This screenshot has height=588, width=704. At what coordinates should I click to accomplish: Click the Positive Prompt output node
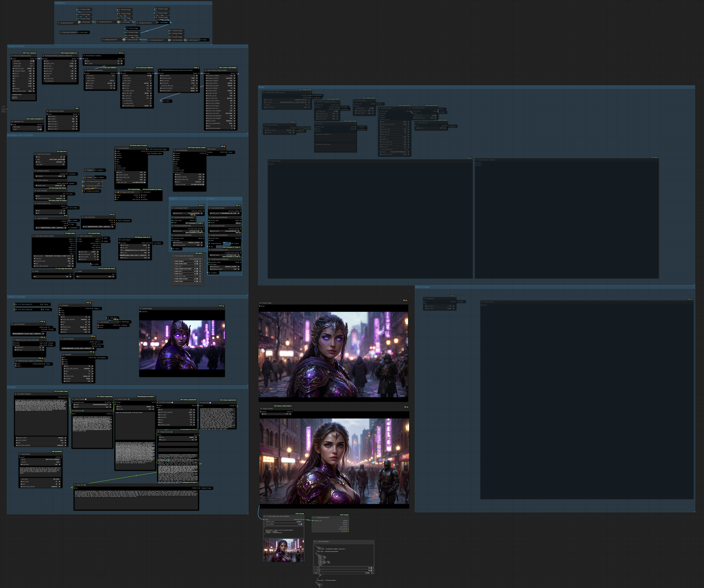click(x=206, y=488)
